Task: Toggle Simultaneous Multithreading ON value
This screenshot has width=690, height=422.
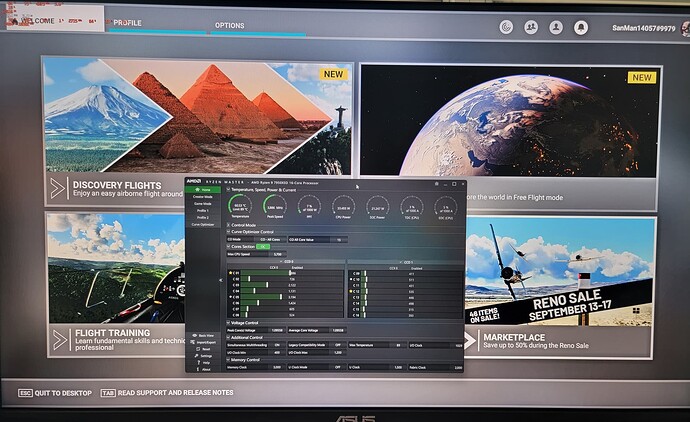Action: click(277, 345)
